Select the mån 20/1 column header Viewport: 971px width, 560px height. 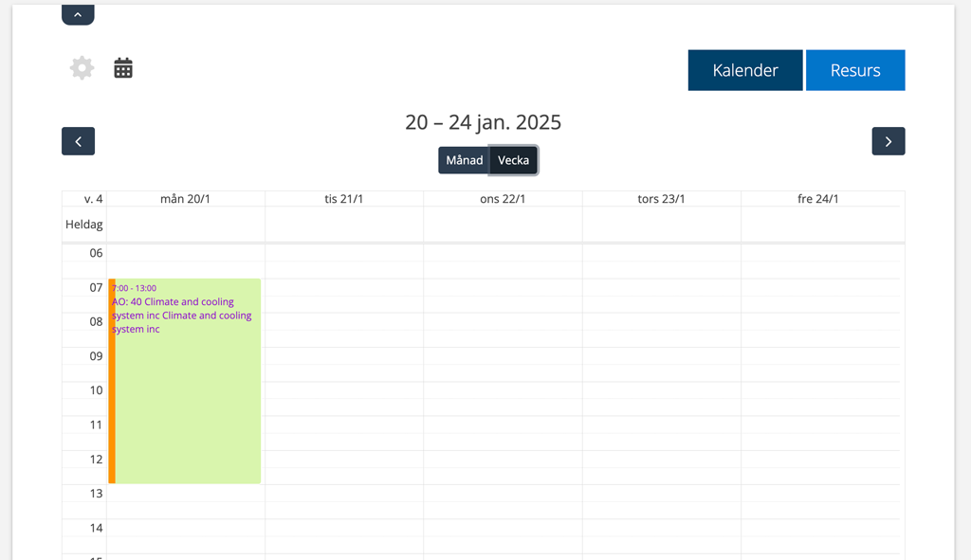[x=185, y=199]
